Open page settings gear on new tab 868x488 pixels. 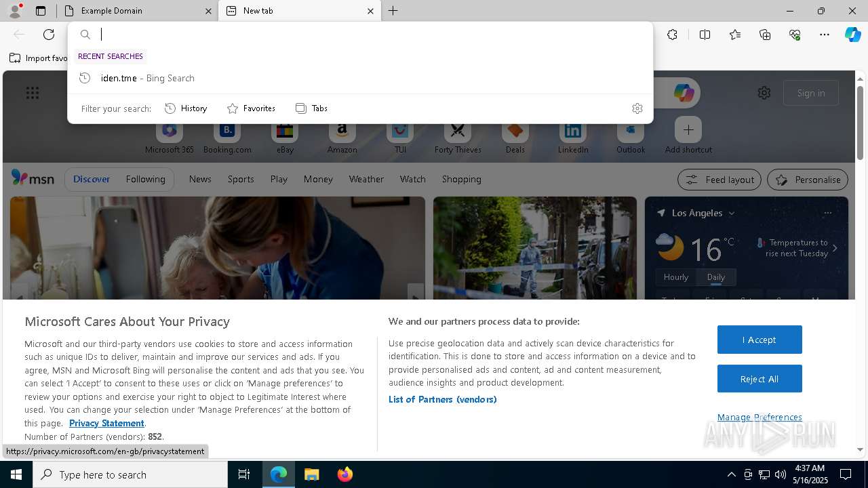(x=764, y=93)
